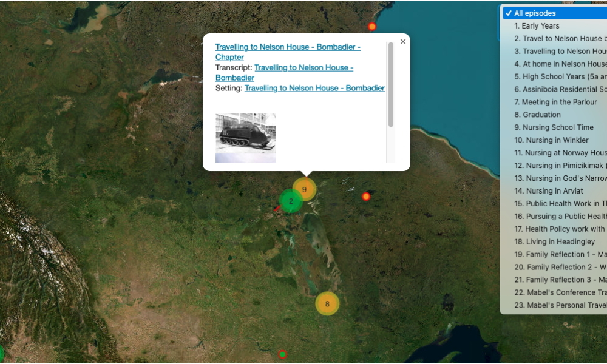Screen dimensions: 607x364
Task: Choose episode 9. Nursing School Time
Action: point(554,128)
